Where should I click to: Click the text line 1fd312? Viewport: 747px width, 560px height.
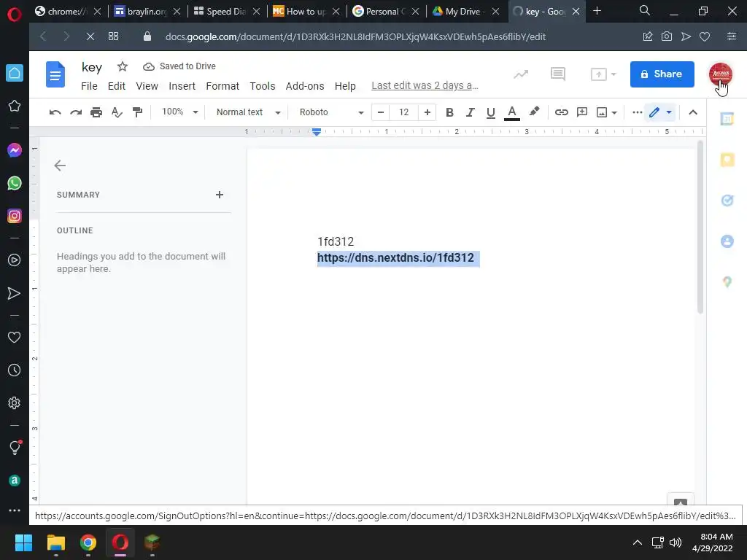tap(336, 242)
